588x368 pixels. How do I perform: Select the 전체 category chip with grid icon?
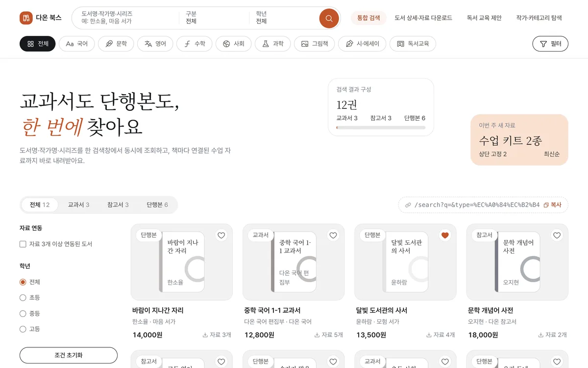click(38, 44)
